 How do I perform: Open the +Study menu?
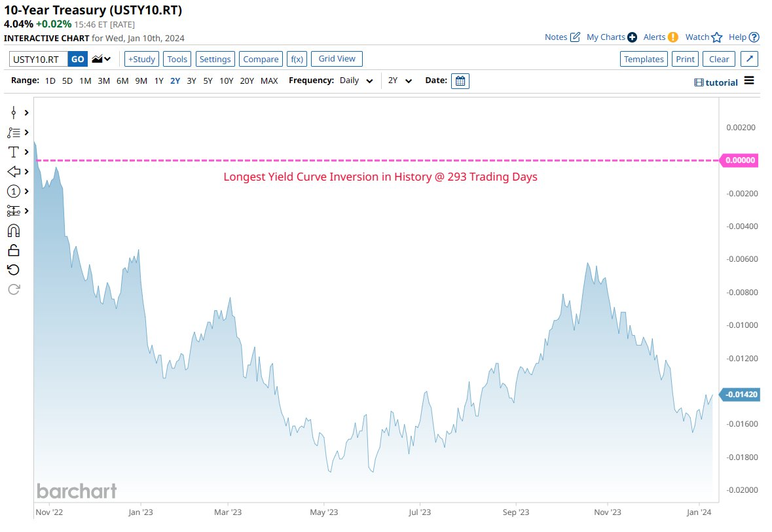(142, 59)
